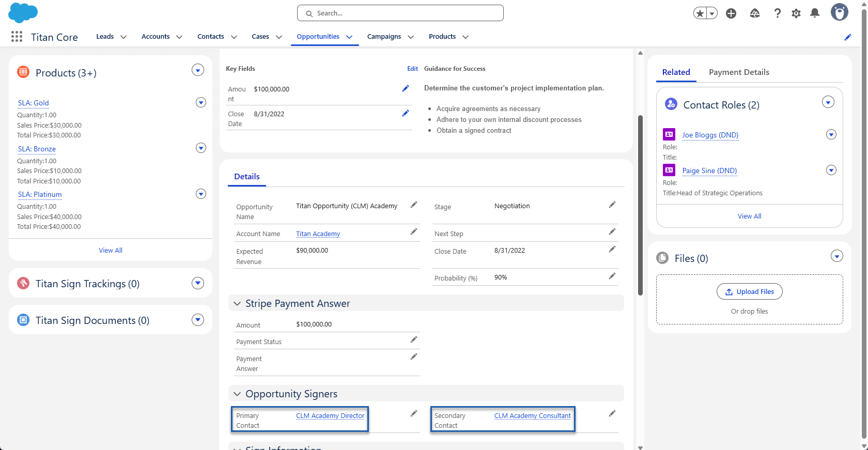The image size is (868, 450).
Task: Type in the global Search field
Action: tap(400, 13)
